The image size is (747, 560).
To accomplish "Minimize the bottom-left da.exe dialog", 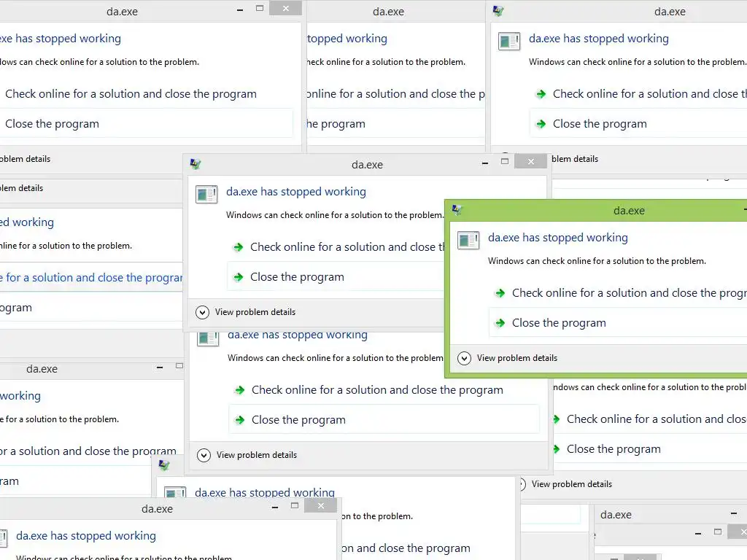I will click(x=275, y=507).
